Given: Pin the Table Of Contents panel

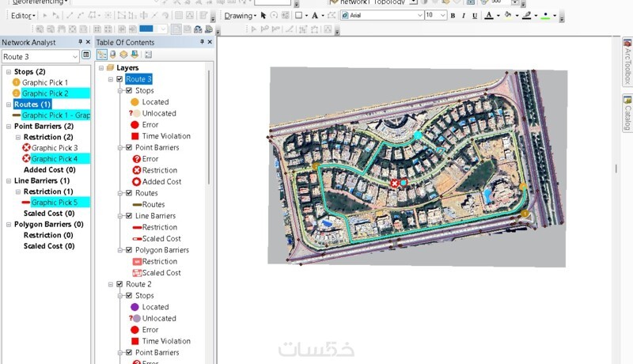Looking at the screenshot, I should pyautogui.click(x=202, y=42).
